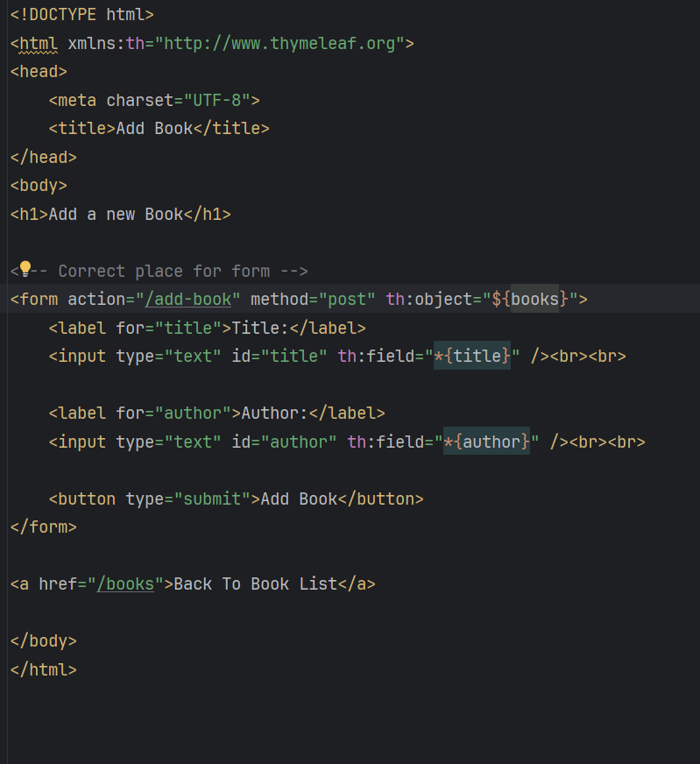This screenshot has height=764, width=700.
Task: Click the opening <head> tag
Action: 39,72
